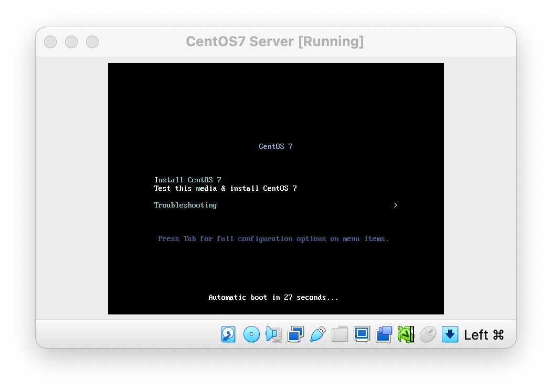Select the Install CentOS 7 boot entry
Viewport: 552px width, 392px height.
[x=188, y=180]
